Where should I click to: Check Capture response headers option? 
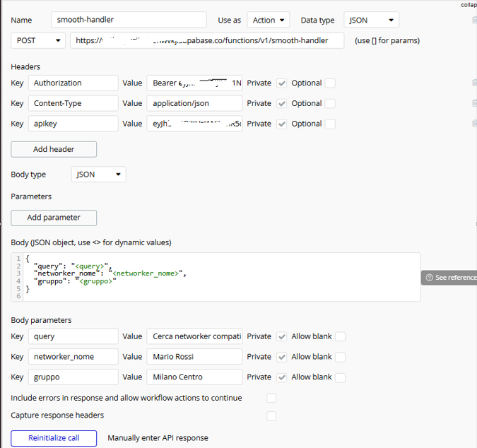(271, 416)
